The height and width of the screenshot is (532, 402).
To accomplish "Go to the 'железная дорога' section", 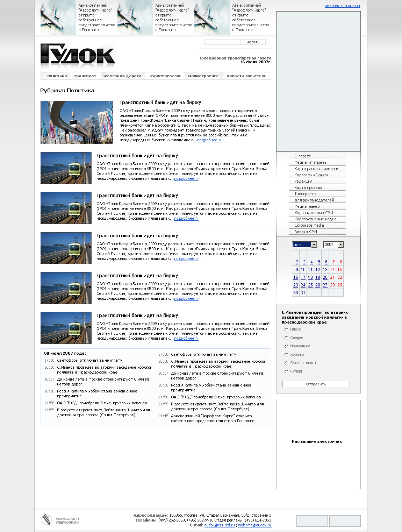I will click(122, 76).
